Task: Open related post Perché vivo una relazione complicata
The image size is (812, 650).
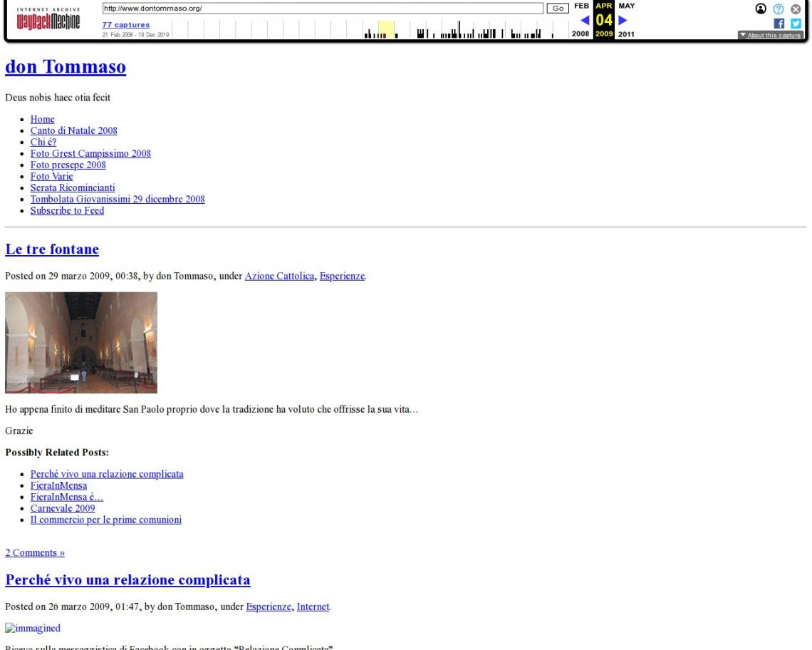Action: 107,474
